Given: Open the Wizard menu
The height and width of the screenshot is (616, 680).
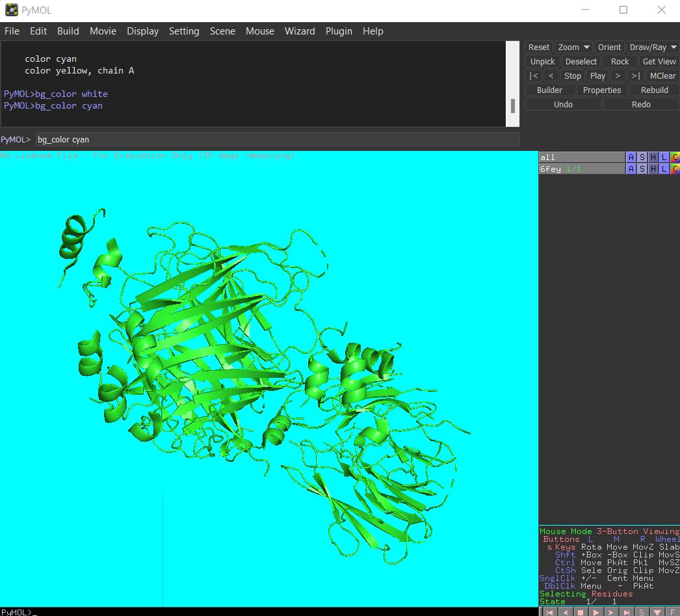Looking at the screenshot, I should (x=300, y=31).
